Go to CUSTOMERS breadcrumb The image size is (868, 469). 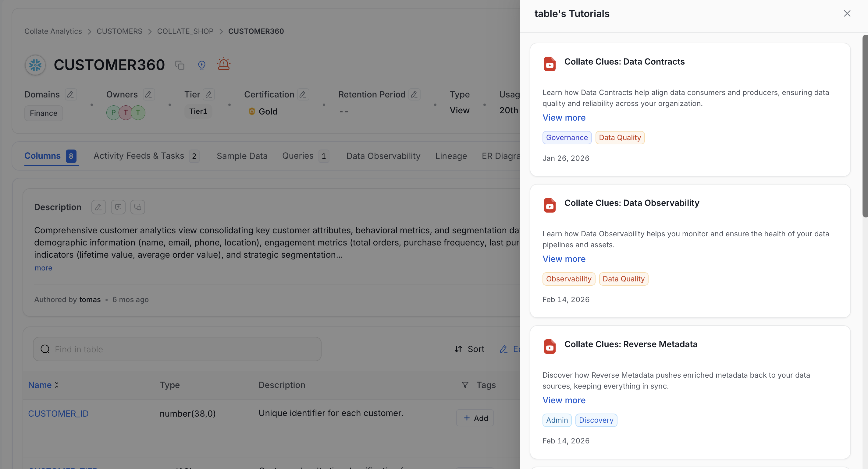pyautogui.click(x=119, y=31)
